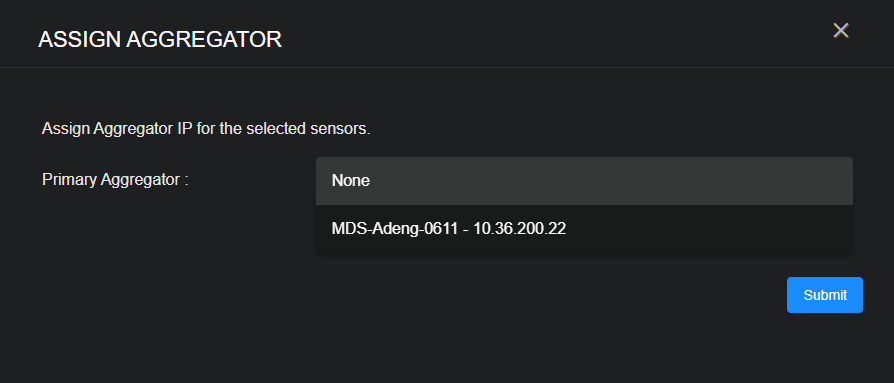Click the word None in the list
Viewport: 894px width, 383px height.
click(351, 181)
